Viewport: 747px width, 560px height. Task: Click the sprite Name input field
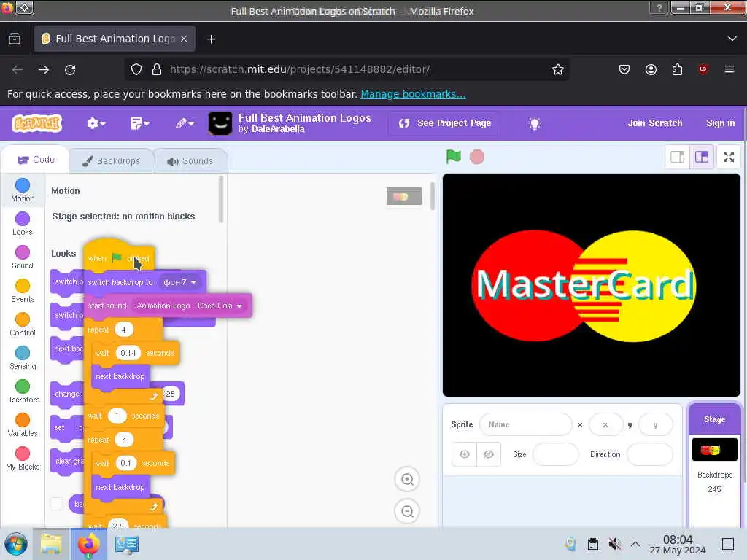tap(525, 424)
